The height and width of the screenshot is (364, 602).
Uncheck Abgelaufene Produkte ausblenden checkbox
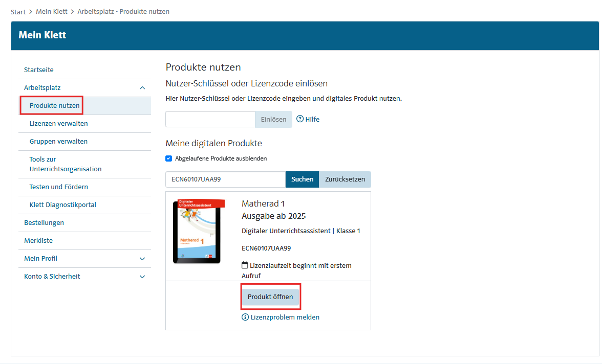[168, 158]
